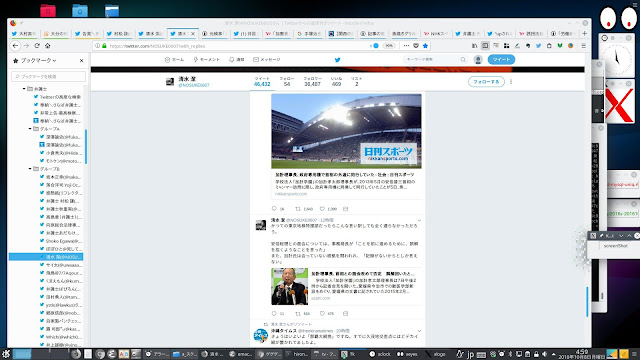Collapse the グループA bookmark folder
Image resolution: width=640 pixels, height=360 pixels.
coord(30,129)
